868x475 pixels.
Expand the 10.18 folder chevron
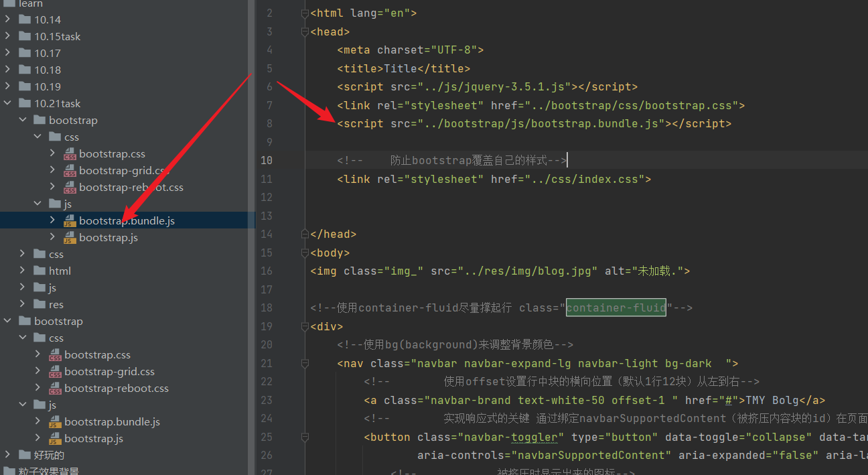(7, 70)
